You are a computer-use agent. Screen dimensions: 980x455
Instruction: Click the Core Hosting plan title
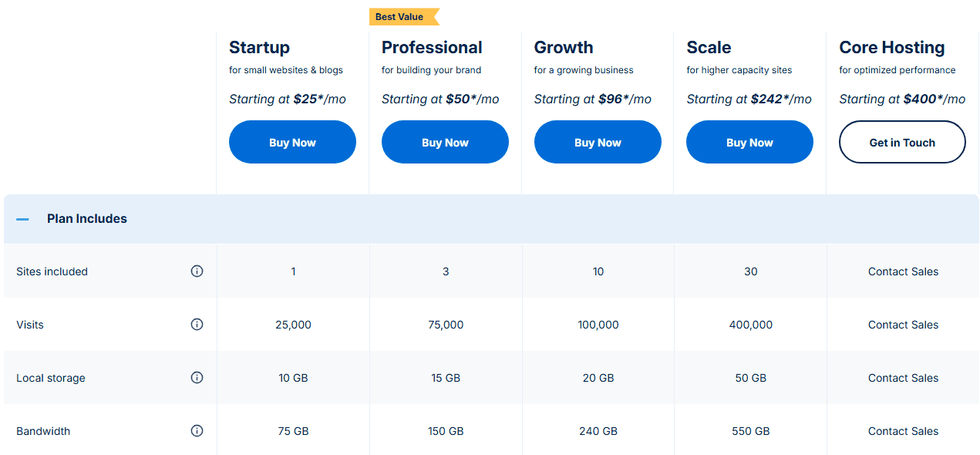pos(891,47)
